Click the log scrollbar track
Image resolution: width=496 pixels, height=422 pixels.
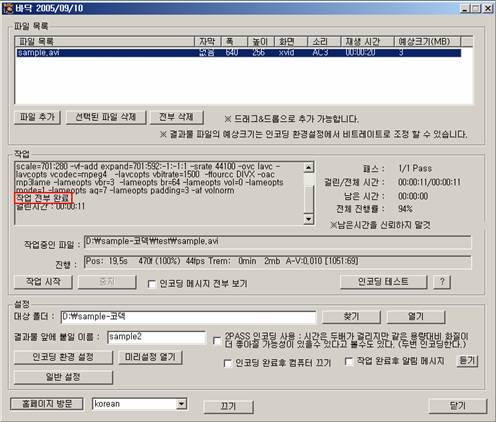coord(309,198)
